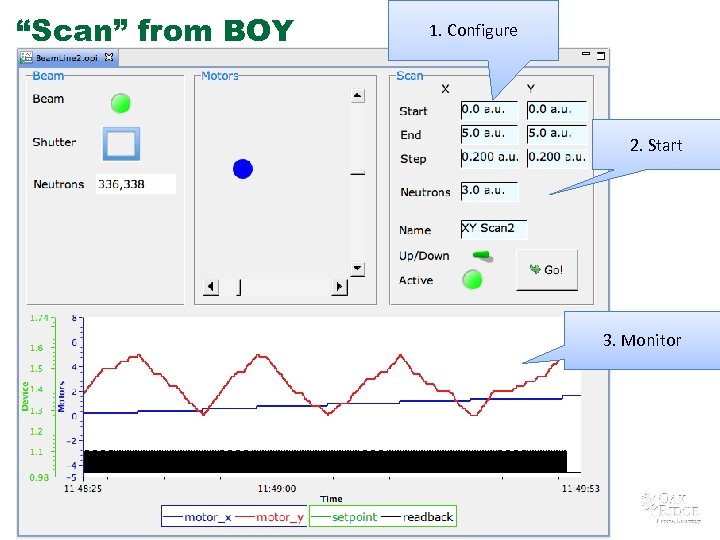Click the Scan Neutrons input field

point(489,191)
